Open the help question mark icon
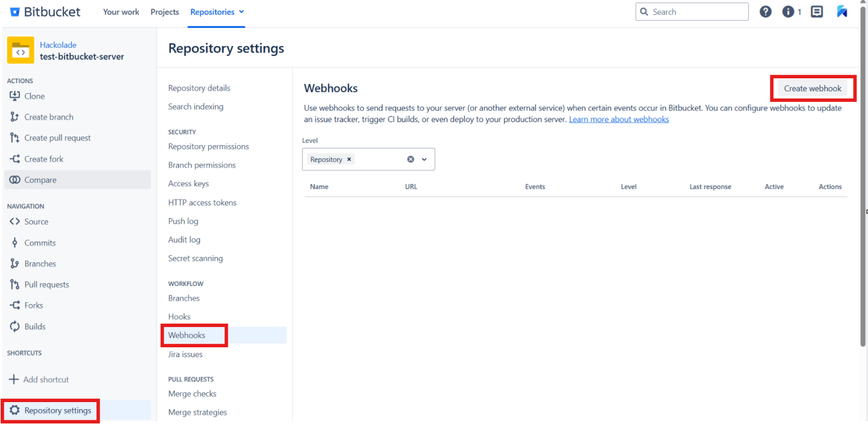Viewport: 868px width, 424px height. [x=766, y=12]
